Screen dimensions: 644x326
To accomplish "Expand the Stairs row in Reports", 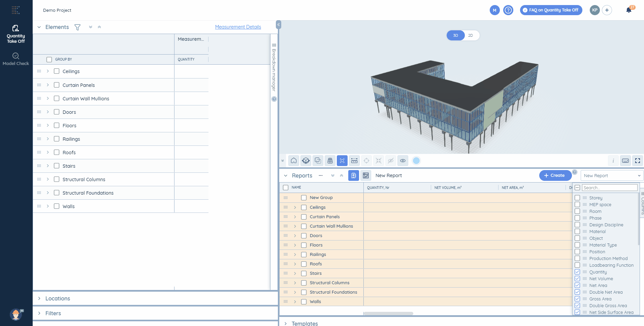I will tap(295, 273).
